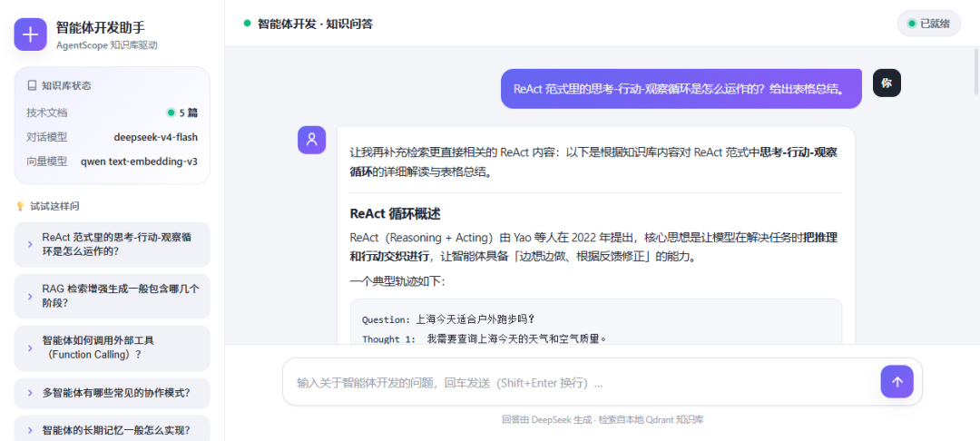Open suggestion 多智能体有哪些常见的协作模式?

click(112, 393)
